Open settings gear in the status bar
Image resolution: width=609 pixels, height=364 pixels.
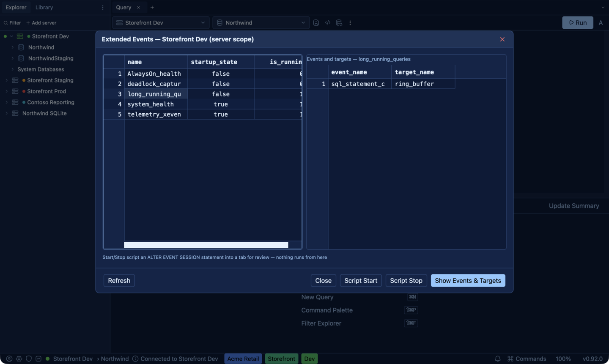(19, 359)
